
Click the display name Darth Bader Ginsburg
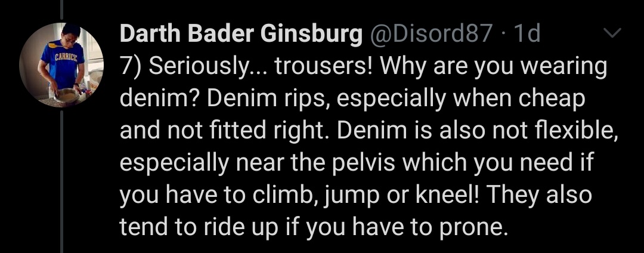coord(241,33)
